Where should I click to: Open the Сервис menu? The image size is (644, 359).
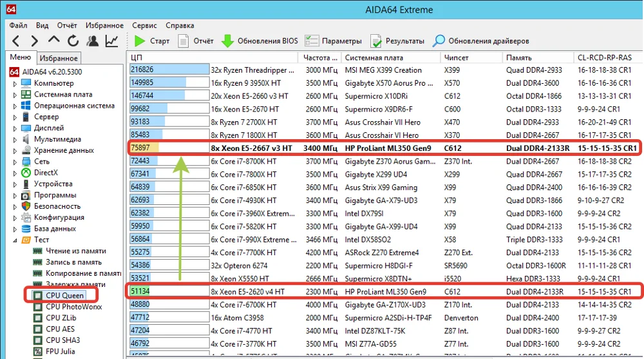coord(144,25)
